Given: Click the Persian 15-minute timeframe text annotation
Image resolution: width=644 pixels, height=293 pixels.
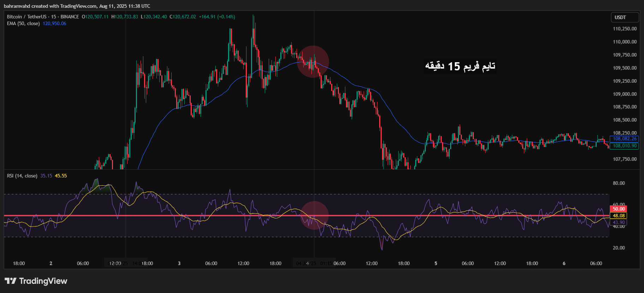Looking at the screenshot, I should [x=460, y=66].
